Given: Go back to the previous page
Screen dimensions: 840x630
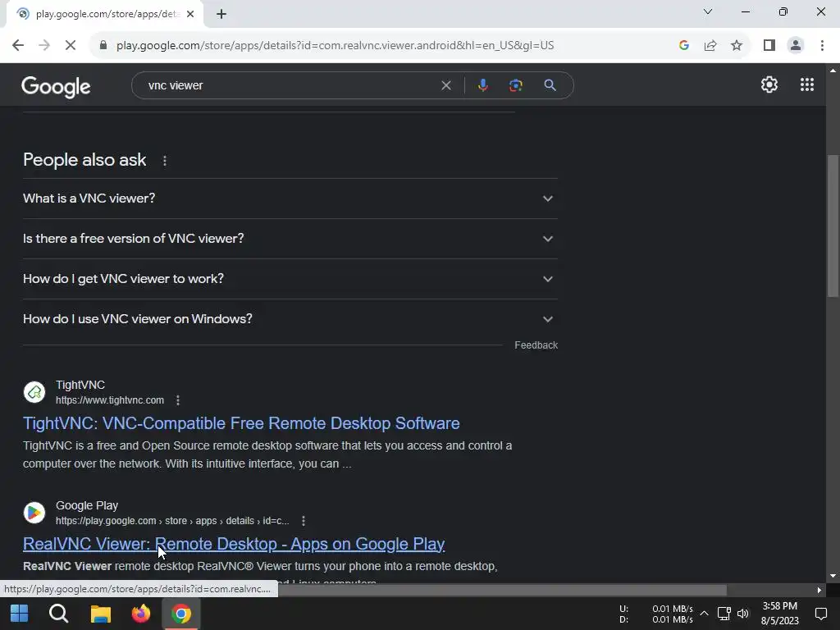Looking at the screenshot, I should pos(18,46).
